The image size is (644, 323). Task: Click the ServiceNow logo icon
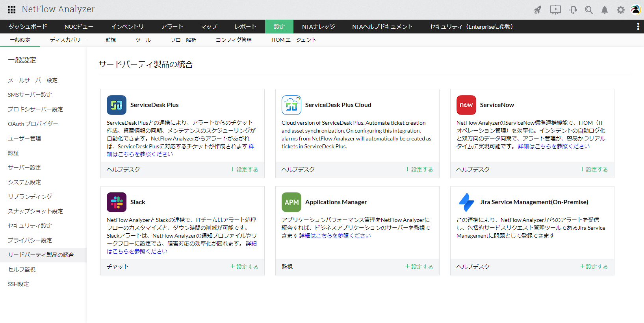pyautogui.click(x=466, y=105)
